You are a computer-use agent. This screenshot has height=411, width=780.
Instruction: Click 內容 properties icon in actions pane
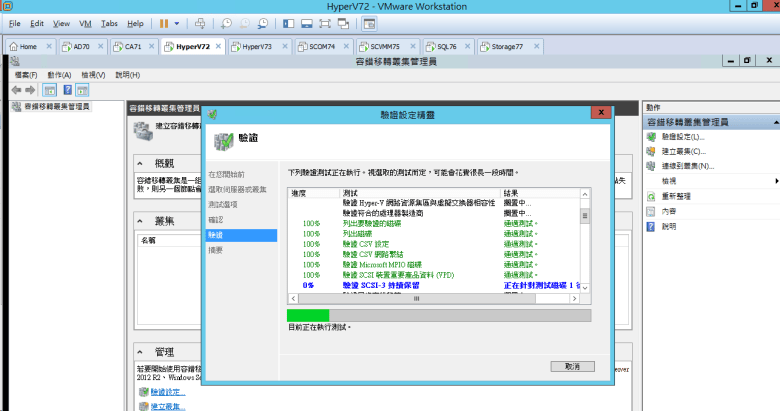pos(651,211)
